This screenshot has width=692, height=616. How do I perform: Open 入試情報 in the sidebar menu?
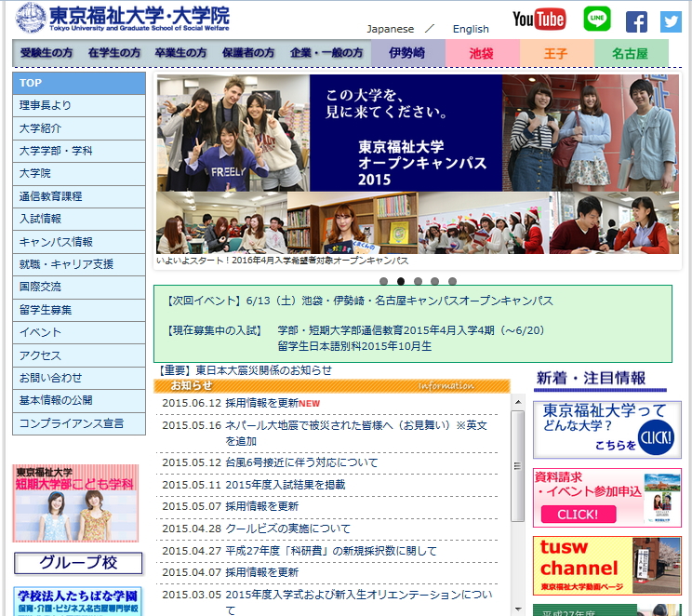point(41,219)
